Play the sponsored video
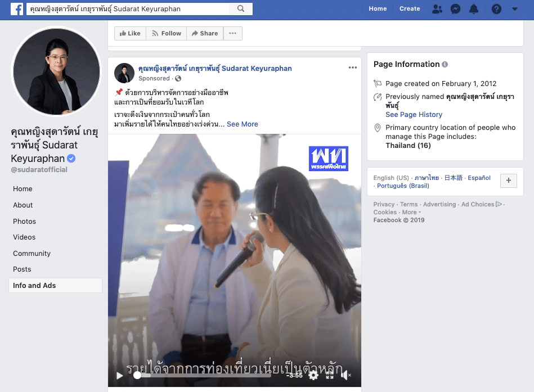 (119, 375)
